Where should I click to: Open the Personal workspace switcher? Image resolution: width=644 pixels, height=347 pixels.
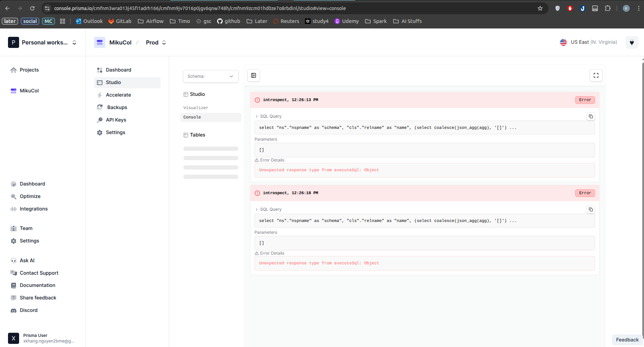[42, 42]
